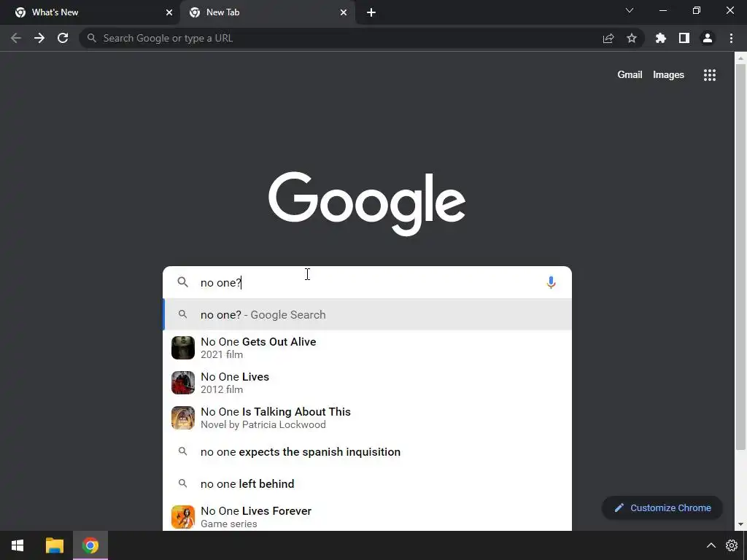The width and height of the screenshot is (747, 560).
Task: Click Customize Chrome button
Action: 662,507
